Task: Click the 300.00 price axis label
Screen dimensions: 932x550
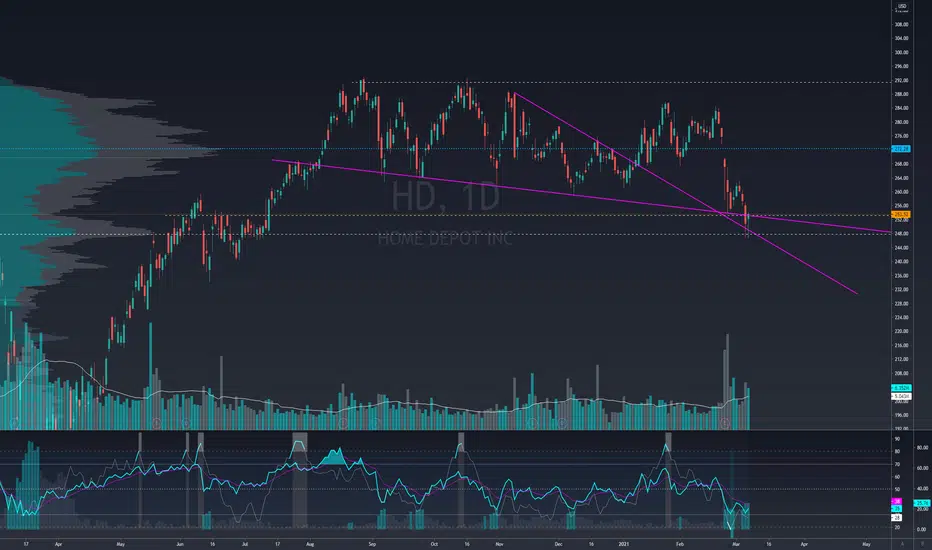Action: 901,52
